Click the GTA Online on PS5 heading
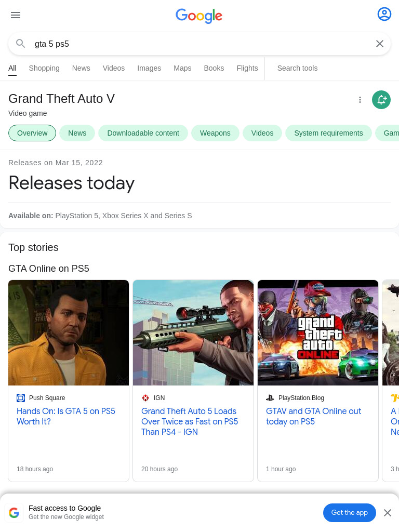 coord(49,269)
